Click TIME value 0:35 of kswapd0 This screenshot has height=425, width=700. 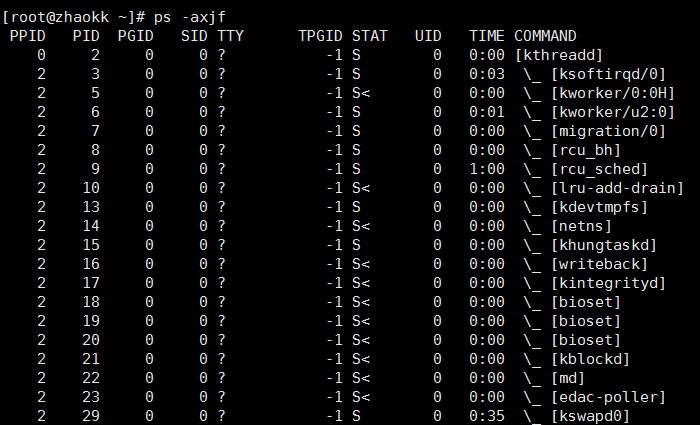click(487, 416)
